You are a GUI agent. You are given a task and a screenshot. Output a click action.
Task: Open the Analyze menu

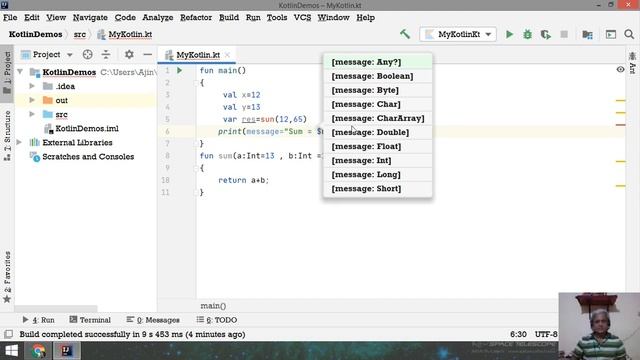[158, 18]
